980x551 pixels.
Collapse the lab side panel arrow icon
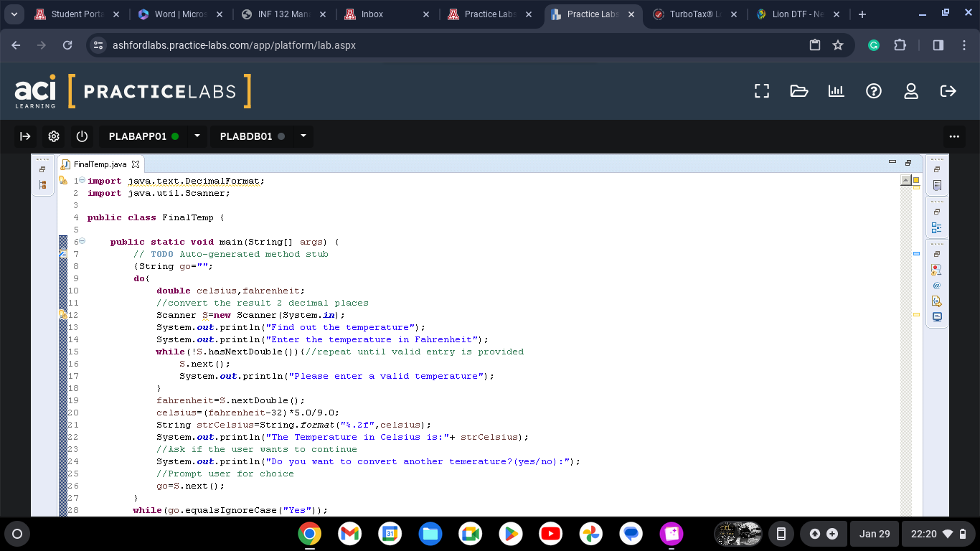pos(26,136)
